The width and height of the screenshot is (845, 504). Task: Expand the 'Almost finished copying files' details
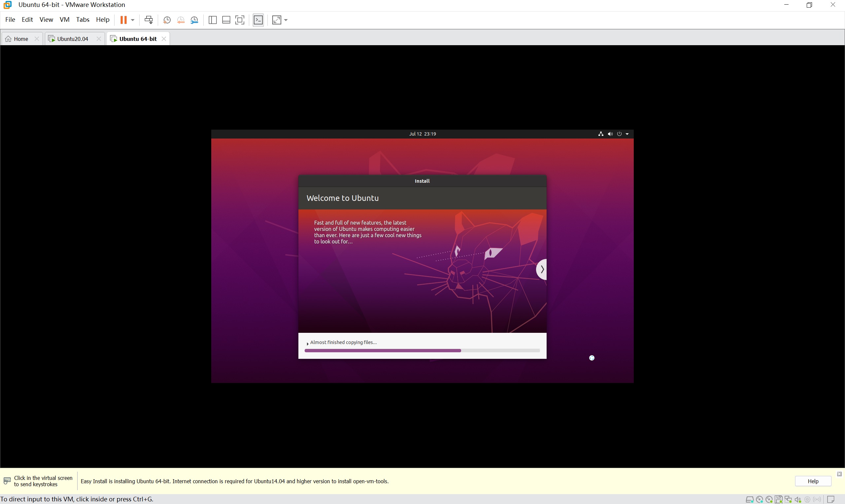tap(308, 343)
